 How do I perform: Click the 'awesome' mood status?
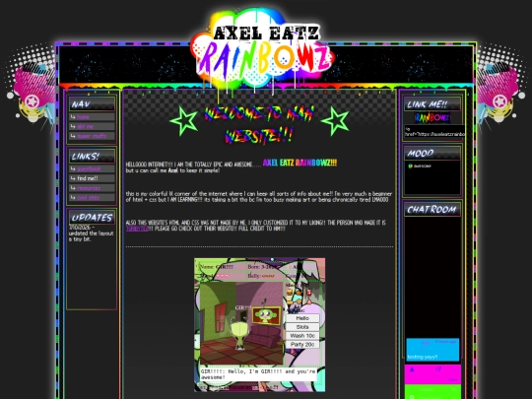[x=420, y=166]
